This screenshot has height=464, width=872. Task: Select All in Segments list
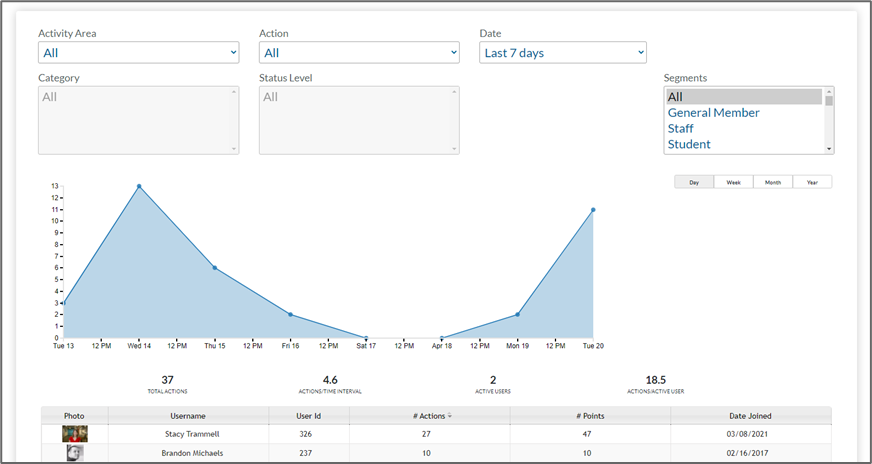(675, 97)
